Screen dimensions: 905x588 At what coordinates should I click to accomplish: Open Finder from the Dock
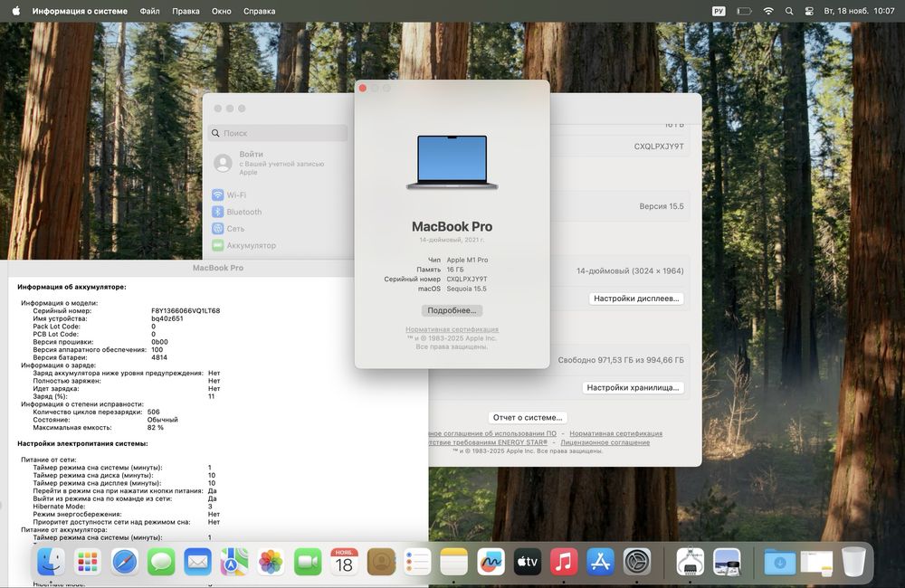[x=51, y=562]
